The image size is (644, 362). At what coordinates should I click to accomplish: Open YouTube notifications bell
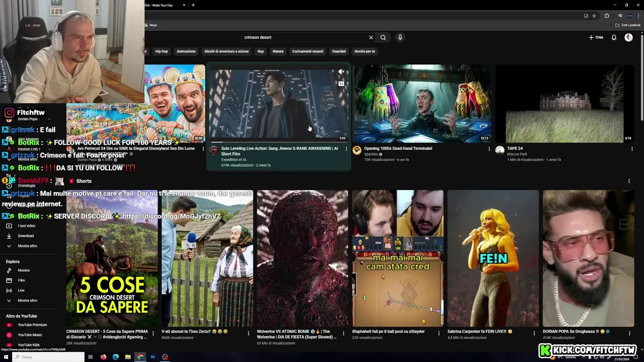coord(614,37)
